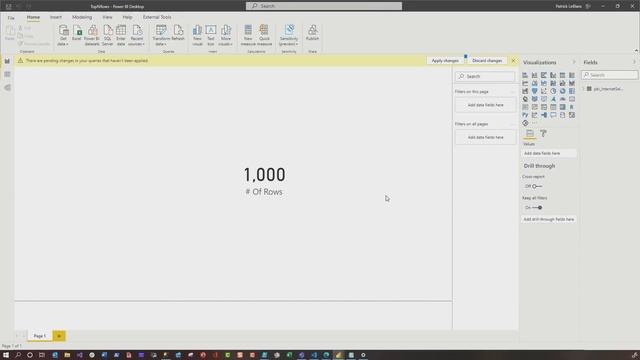Click the SQL Server icon
This screenshot has height=360, width=640.
point(107,36)
